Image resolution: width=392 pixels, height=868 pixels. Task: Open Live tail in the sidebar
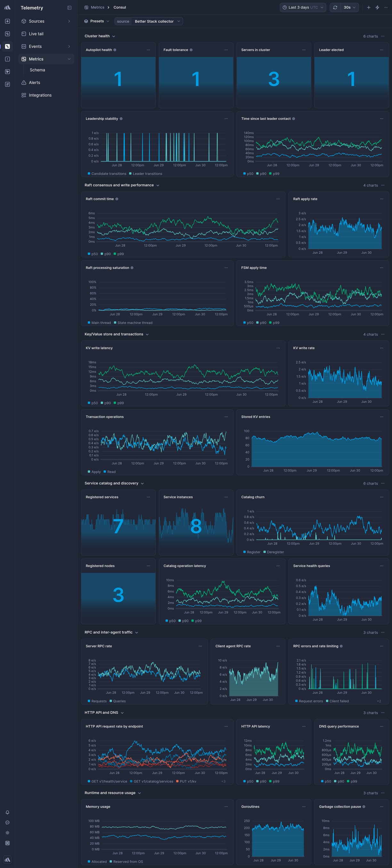point(46,34)
